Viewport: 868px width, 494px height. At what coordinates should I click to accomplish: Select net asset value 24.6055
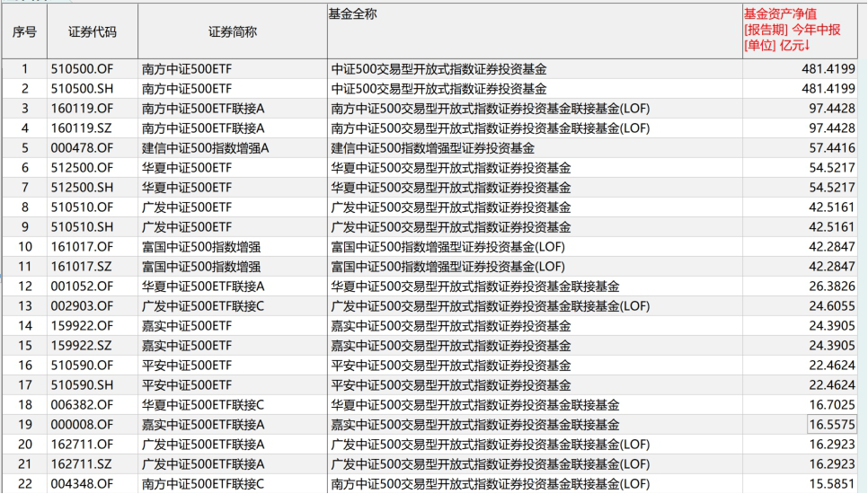coord(832,306)
